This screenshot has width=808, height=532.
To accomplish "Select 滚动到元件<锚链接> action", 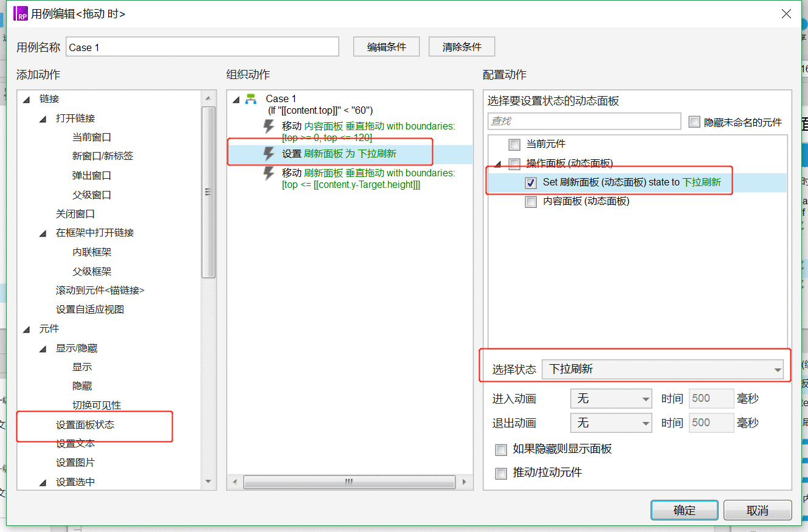I will pyautogui.click(x=100, y=291).
